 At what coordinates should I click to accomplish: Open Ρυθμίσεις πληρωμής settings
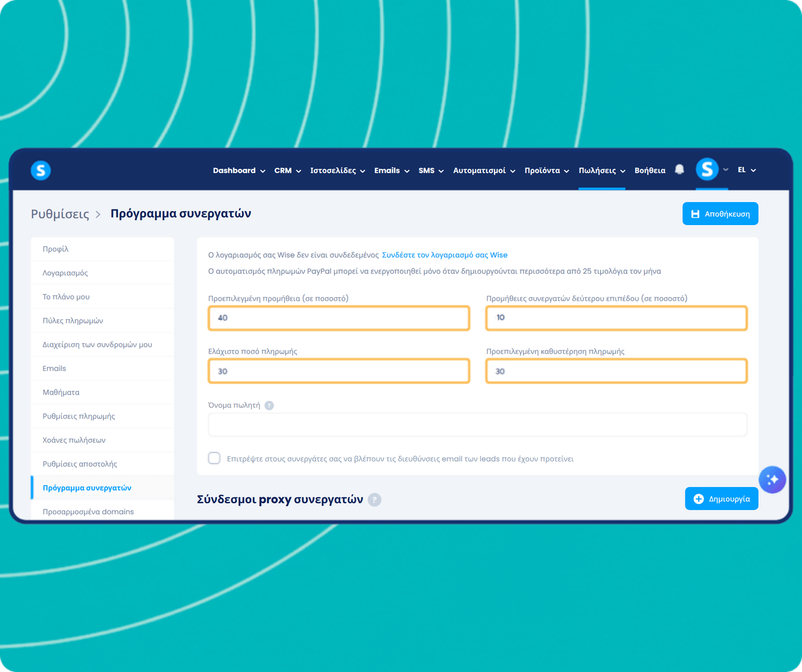point(103,416)
